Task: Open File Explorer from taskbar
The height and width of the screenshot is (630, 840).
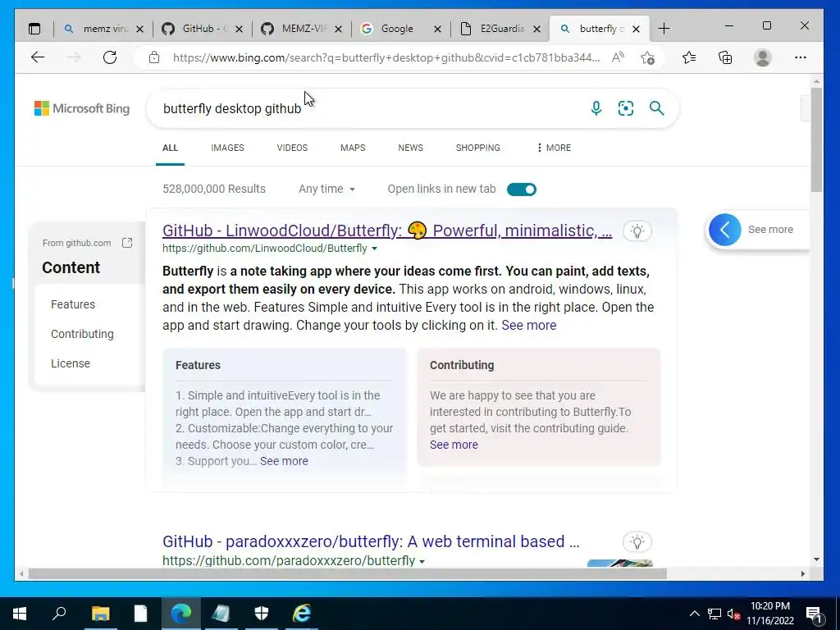Action: click(x=100, y=614)
